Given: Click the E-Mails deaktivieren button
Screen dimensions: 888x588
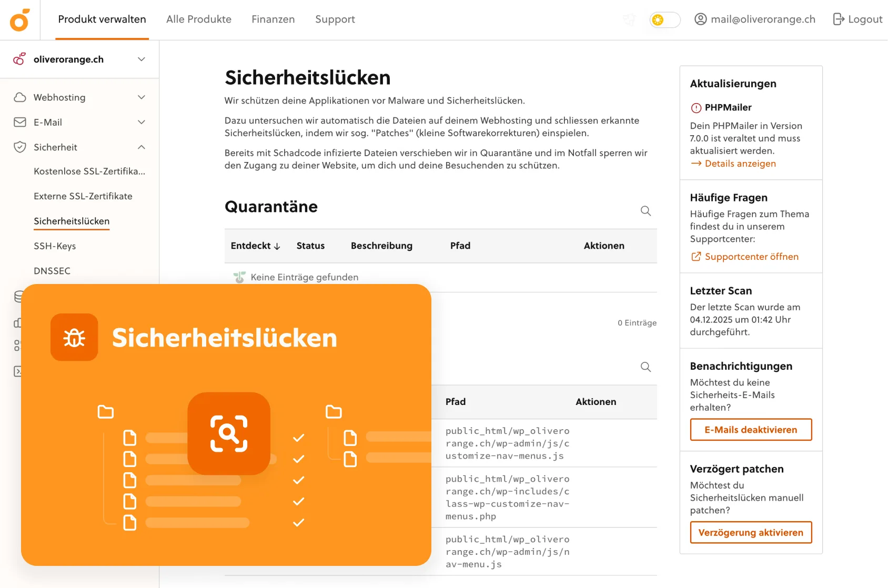Looking at the screenshot, I should coord(751,430).
